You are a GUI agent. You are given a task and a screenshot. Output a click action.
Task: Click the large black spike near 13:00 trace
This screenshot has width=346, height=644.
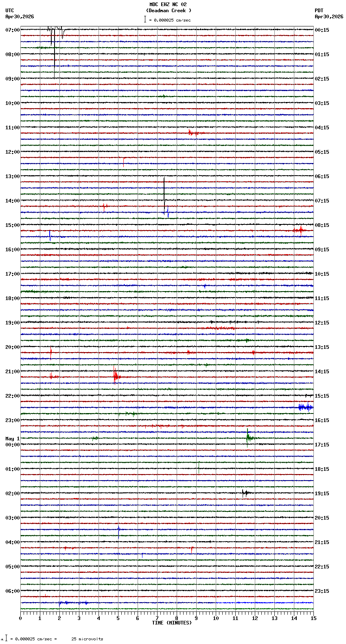[x=164, y=195]
